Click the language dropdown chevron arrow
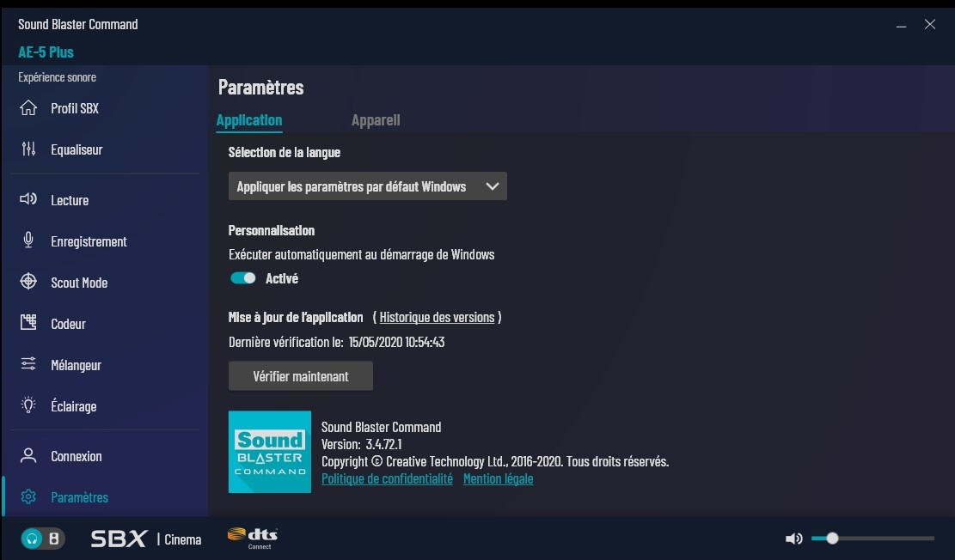955x560 pixels. click(x=493, y=186)
